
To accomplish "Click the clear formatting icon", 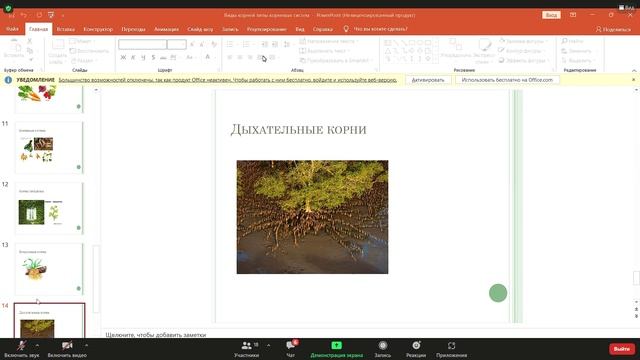I will [214, 44].
